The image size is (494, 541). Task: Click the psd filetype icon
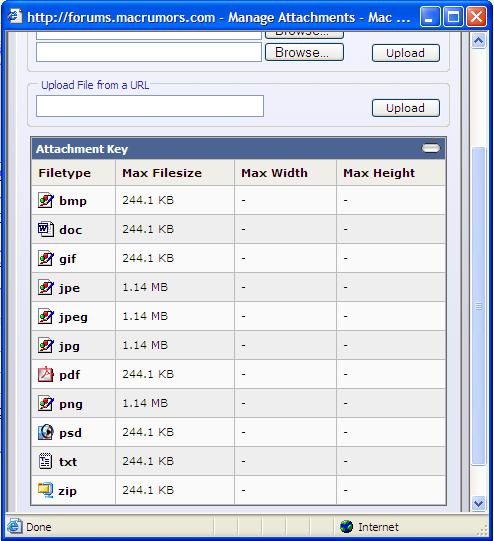pos(46,432)
